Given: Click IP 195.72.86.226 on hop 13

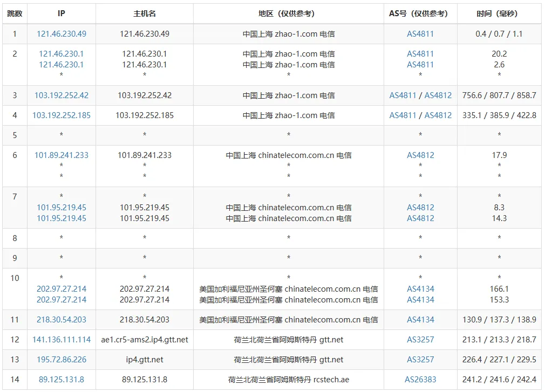Looking at the screenshot, I should tap(61, 360).
